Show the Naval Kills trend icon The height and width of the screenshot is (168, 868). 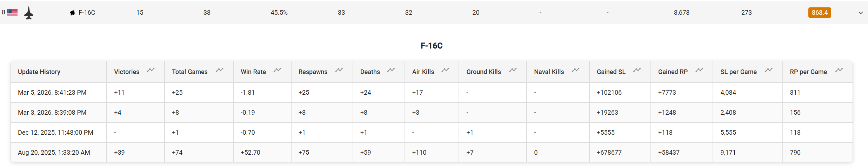(x=575, y=70)
